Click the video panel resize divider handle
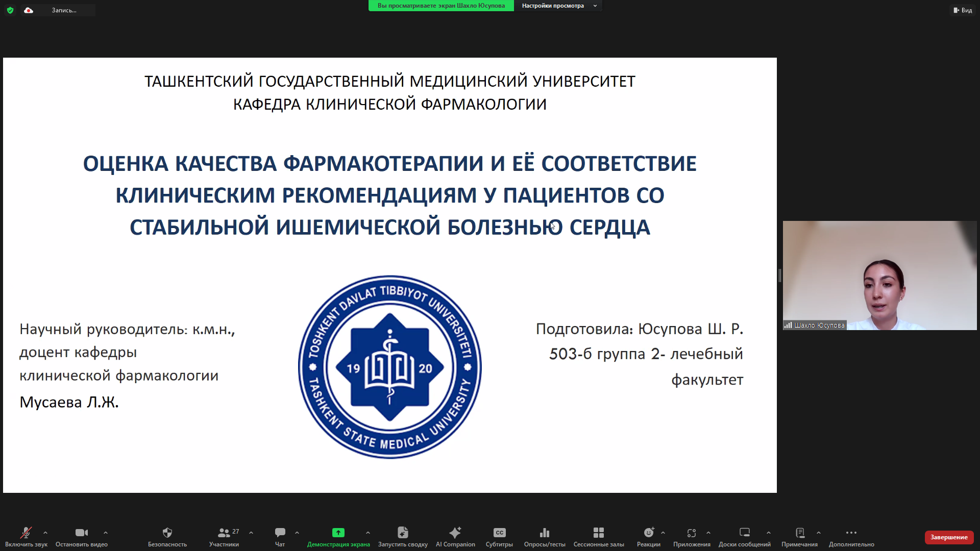 779,275
